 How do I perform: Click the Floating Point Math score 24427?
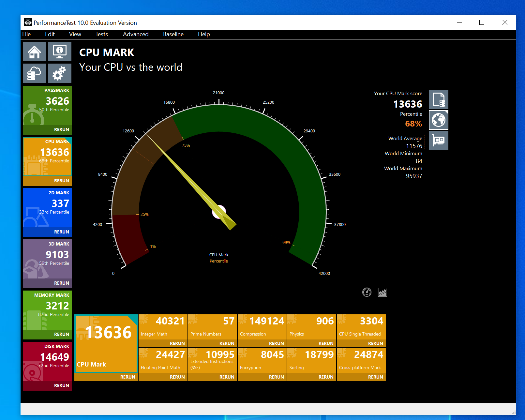(170, 354)
